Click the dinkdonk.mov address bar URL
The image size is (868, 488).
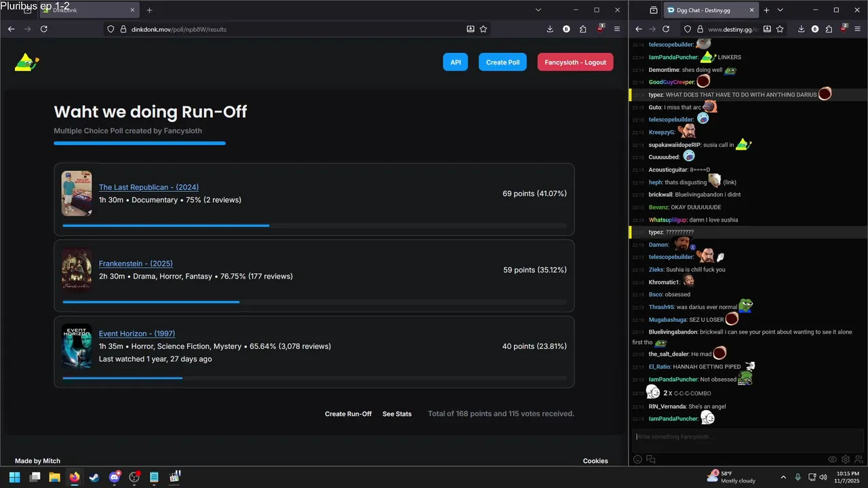point(178,29)
